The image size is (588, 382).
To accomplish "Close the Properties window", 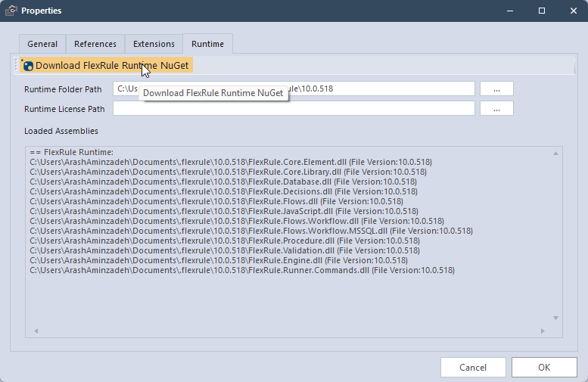I will [574, 11].
